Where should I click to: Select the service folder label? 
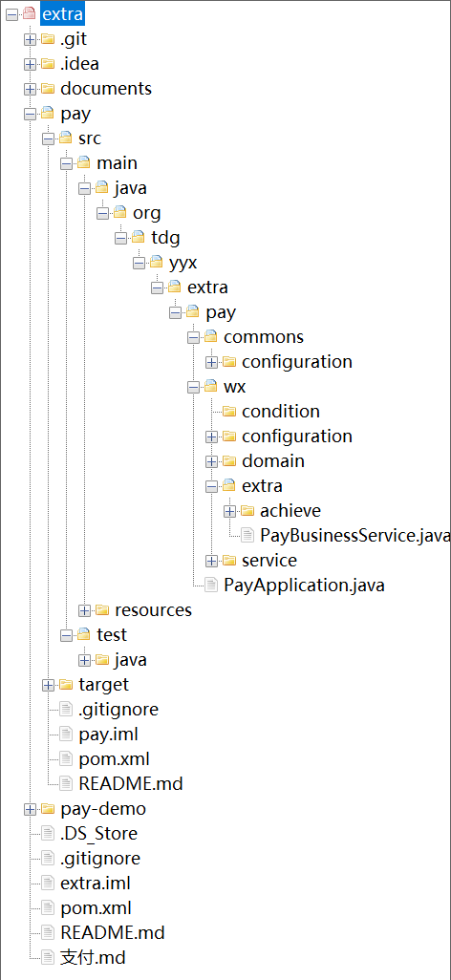coord(269,560)
